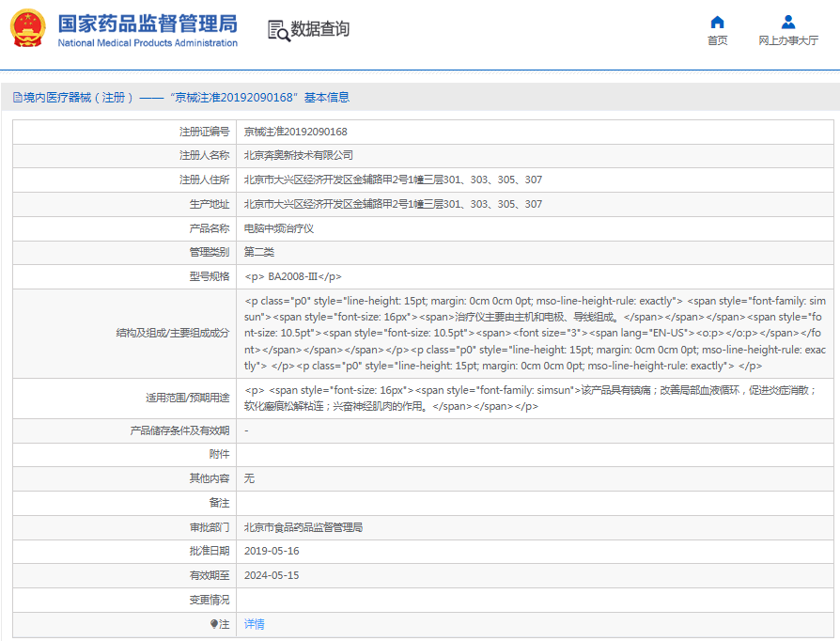Click the 适用范围/预期用途 label
The width and height of the screenshot is (840, 641).
tap(188, 399)
